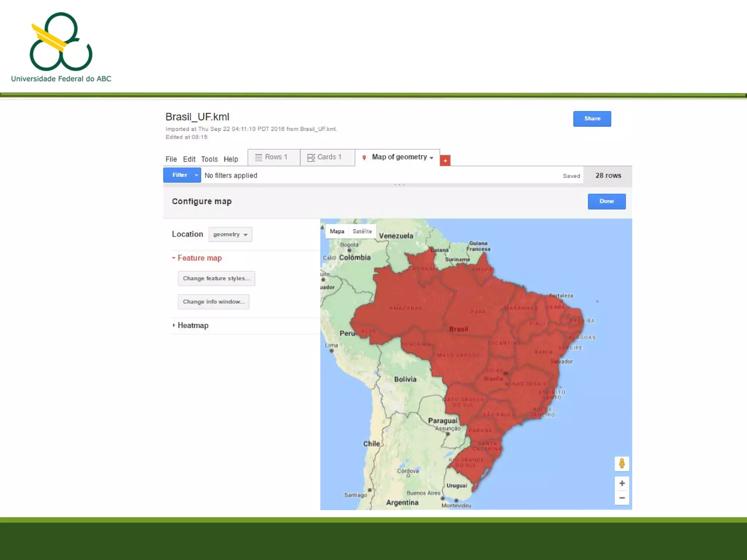Open the Location geometry dropdown
Viewport: 747px width, 560px height.
(230, 234)
